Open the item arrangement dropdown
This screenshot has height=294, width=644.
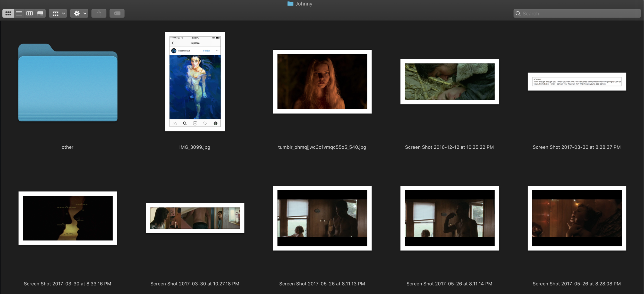[58, 13]
